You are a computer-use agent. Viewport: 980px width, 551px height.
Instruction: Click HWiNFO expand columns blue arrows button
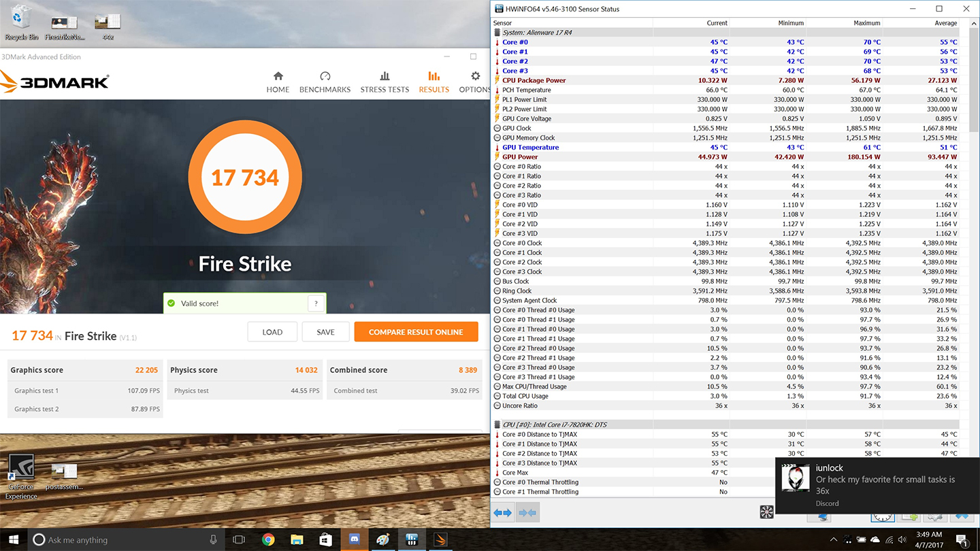tap(503, 513)
